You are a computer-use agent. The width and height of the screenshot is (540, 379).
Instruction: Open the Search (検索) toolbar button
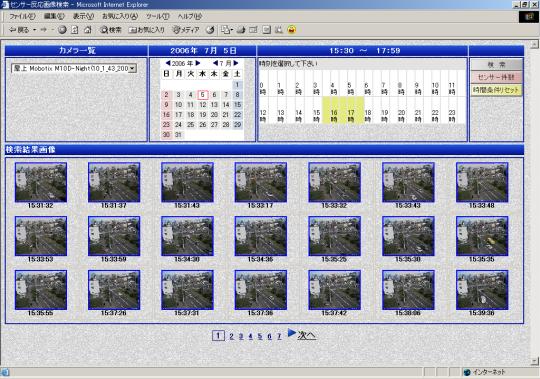point(111,30)
